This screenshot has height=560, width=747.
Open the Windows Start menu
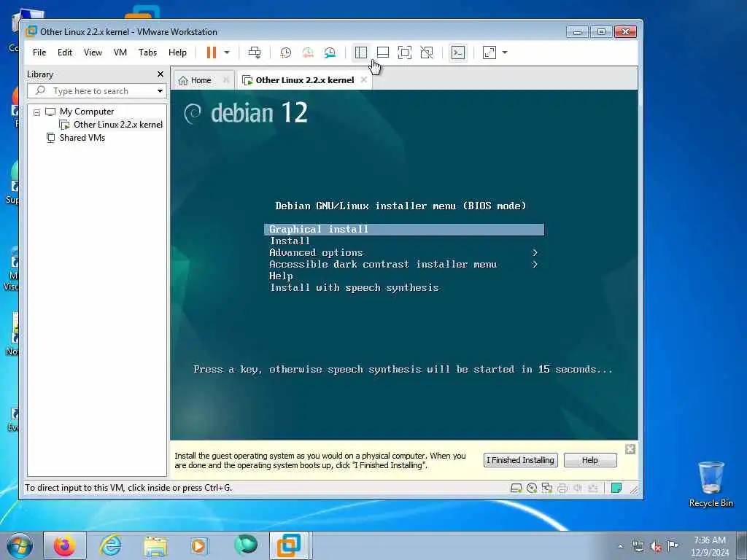coord(19,545)
